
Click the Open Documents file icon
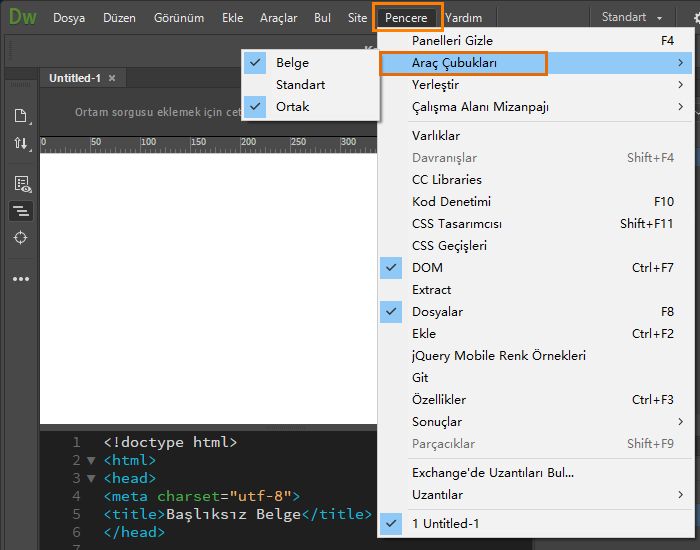point(20,115)
